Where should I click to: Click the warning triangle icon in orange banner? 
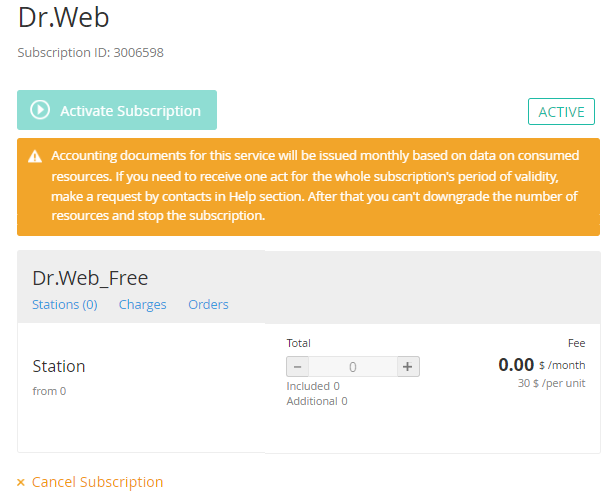tap(35, 157)
